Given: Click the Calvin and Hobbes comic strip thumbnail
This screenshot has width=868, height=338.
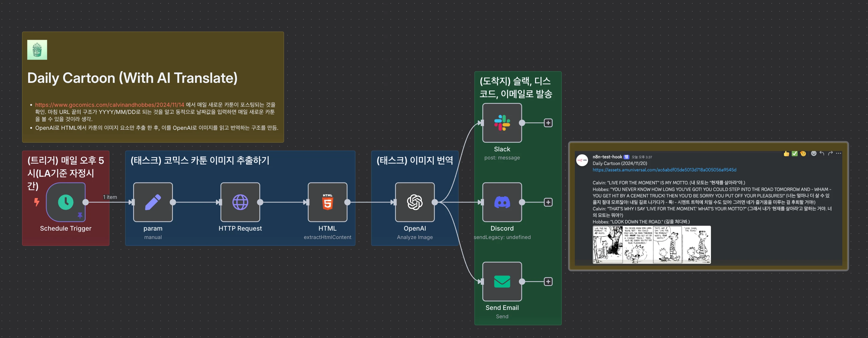Looking at the screenshot, I should (651, 244).
